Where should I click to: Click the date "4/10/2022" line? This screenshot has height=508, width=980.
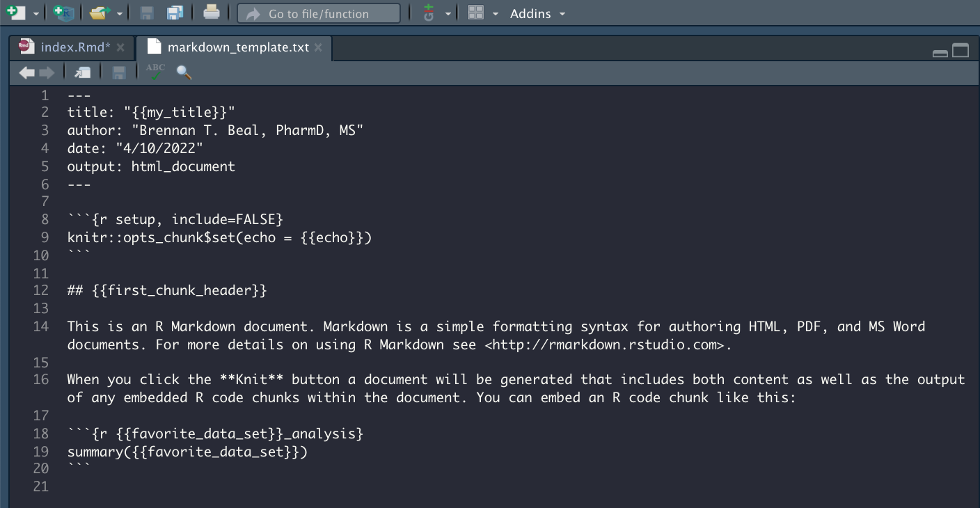[x=135, y=148]
